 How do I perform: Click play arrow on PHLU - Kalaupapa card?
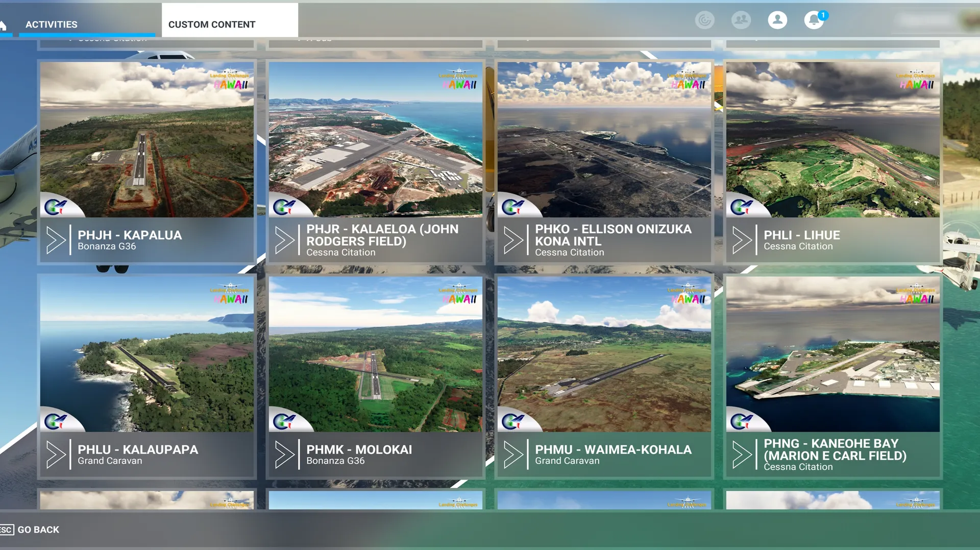[56, 455]
